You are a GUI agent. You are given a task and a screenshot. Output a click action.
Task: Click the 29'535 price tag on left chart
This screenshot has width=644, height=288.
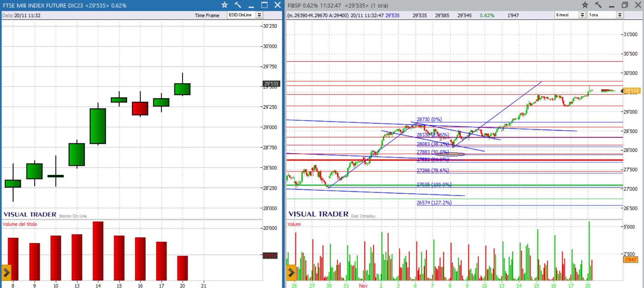pyautogui.click(x=271, y=83)
